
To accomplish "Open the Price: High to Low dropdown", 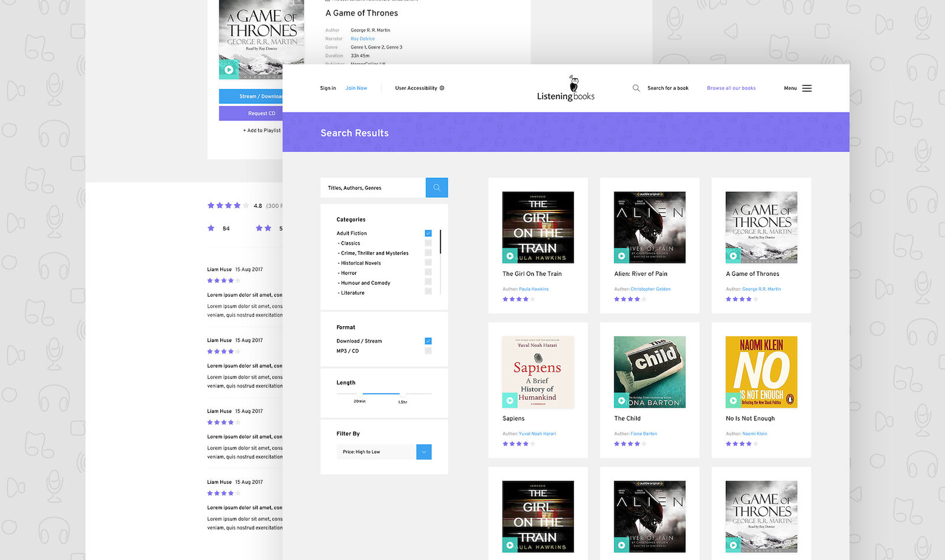I will [423, 452].
